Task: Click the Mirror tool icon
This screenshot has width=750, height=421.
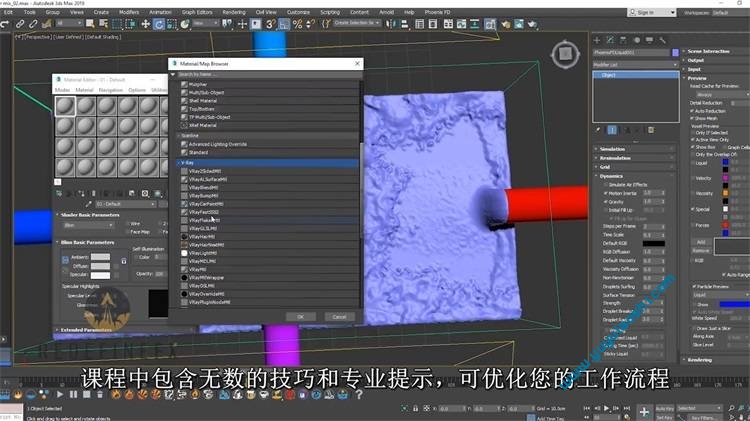Action: (x=391, y=24)
